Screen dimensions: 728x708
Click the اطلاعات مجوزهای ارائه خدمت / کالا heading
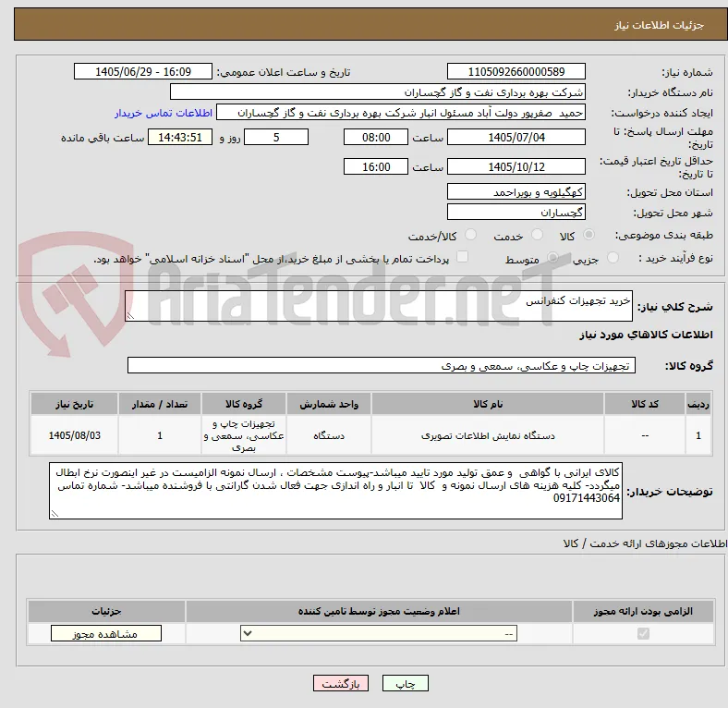point(645,543)
